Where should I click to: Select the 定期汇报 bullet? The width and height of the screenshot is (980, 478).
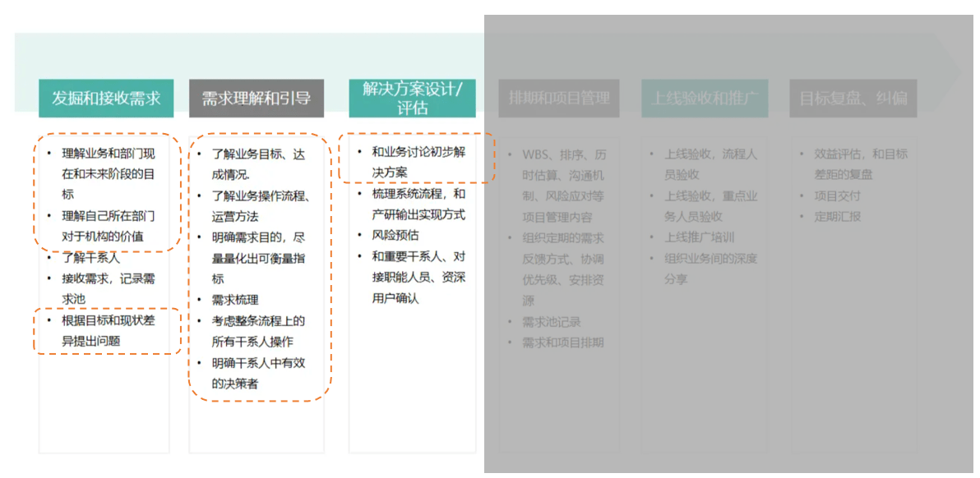[837, 216]
